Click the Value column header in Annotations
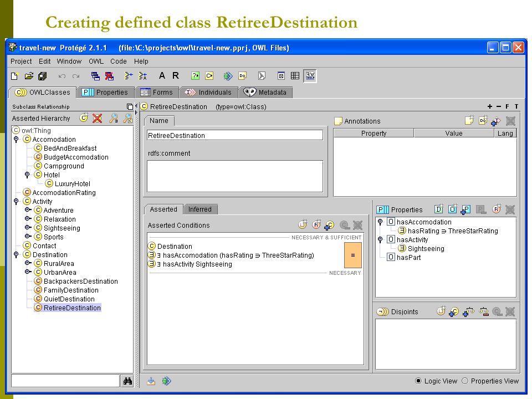Image resolution: width=532 pixels, height=399 pixels. pos(454,134)
